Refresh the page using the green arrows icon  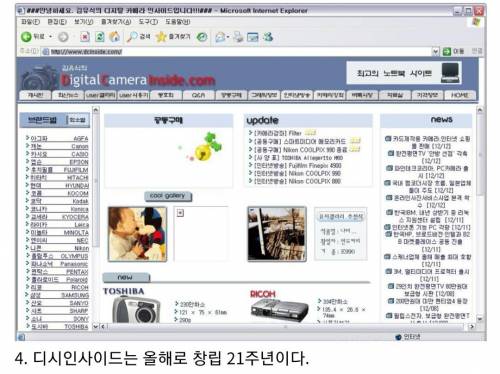coord(99,37)
